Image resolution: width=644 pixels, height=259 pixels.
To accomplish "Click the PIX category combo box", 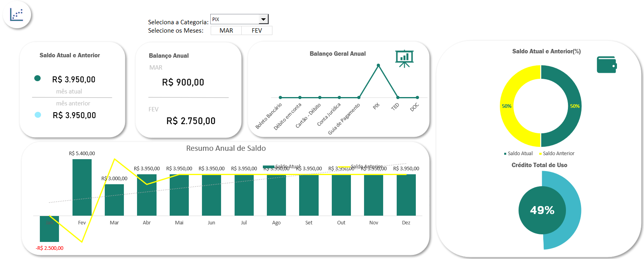I will (235, 19).
